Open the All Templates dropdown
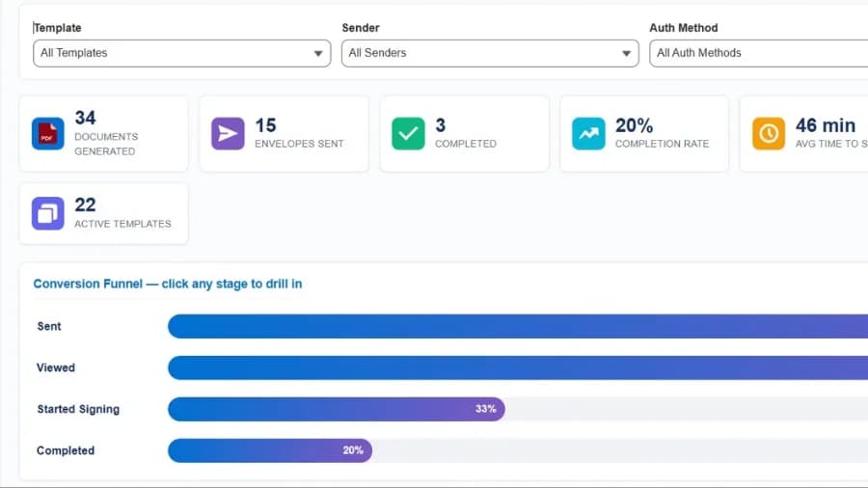The width and height of the screenshot is (868, 488). [181, 53]
